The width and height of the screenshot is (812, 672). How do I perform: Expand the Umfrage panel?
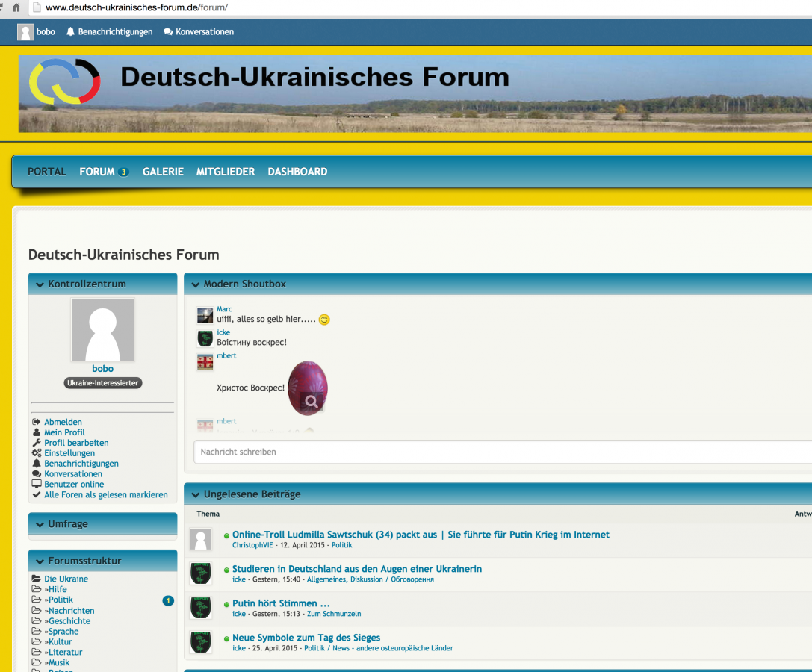coord(40,524)
